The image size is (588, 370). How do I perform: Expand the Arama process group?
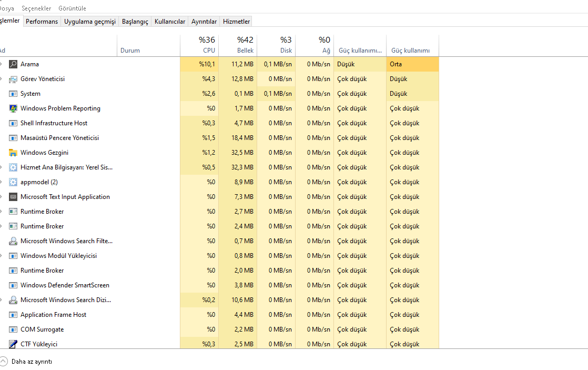pos(2,64)
